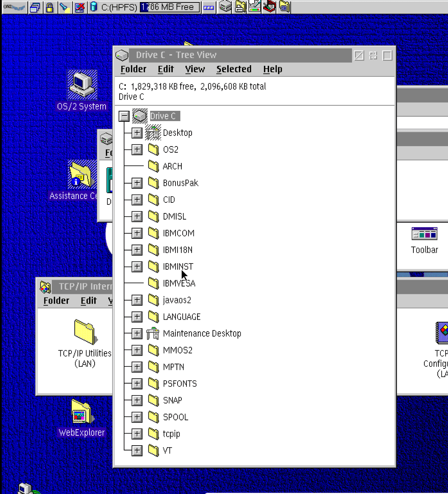
Task: Click the Toolbar icon in the right panel
Action: point(424,233)
